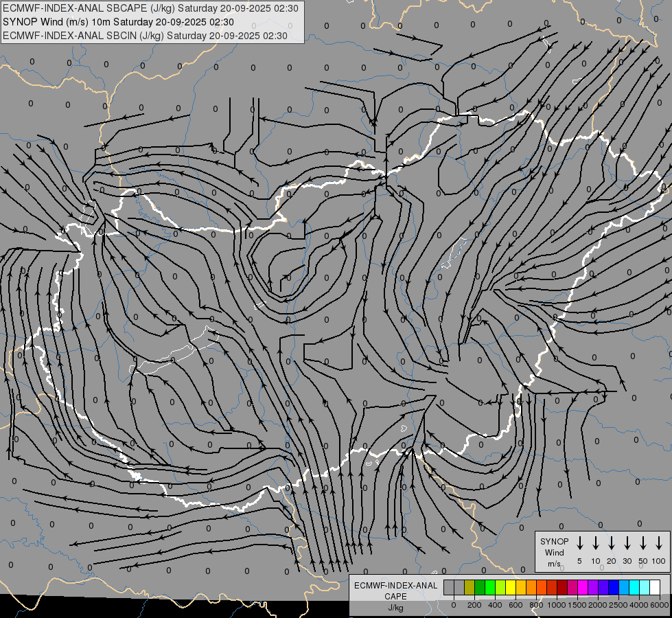Select the dark red CAPE swatch above 1000

pyautogui.click(x=562, y=587)
